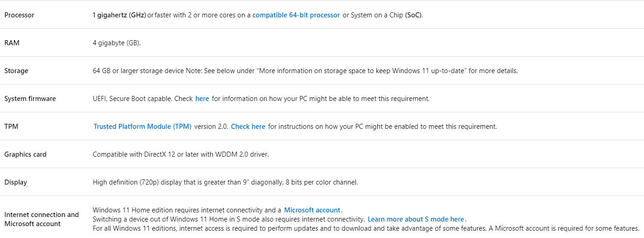Screen dimensions: 644x238
Task: Follow the 'Check here' link for TPM instructions
Action: pyautogui.click(x=248, y=127)
